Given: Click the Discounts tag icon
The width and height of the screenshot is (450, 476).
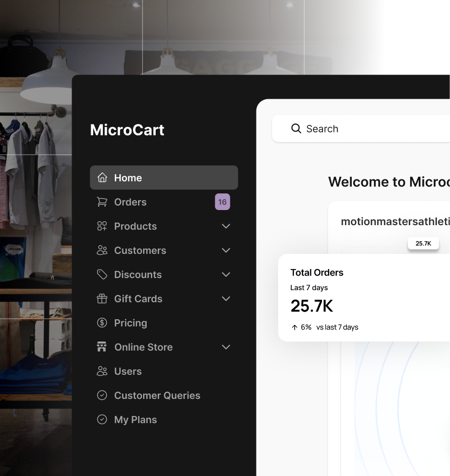Looking at the screenshot, I should pos(102,275).
